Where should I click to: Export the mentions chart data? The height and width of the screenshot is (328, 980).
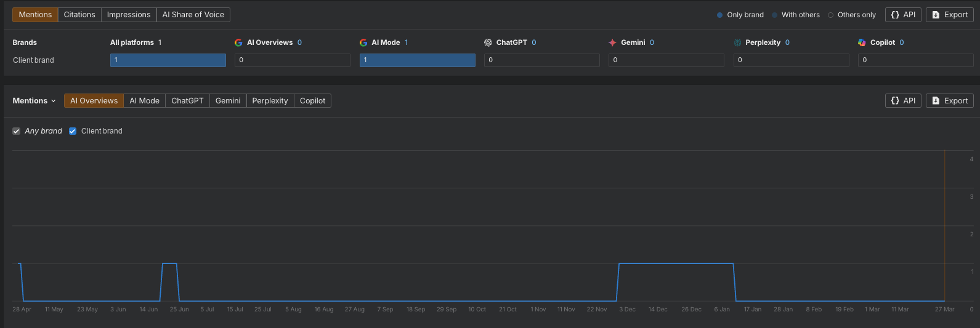[950, 100]
